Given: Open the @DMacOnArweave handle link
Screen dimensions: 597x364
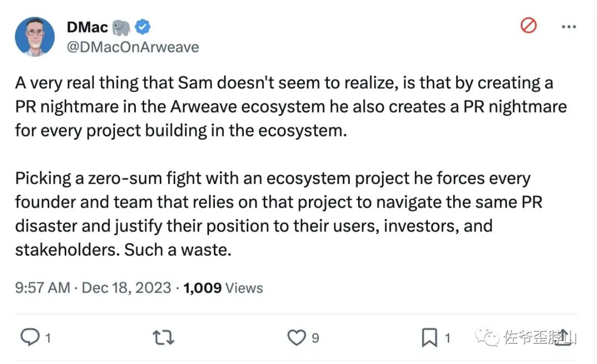Looking at the screenshot, I should [x=132, y=47].
